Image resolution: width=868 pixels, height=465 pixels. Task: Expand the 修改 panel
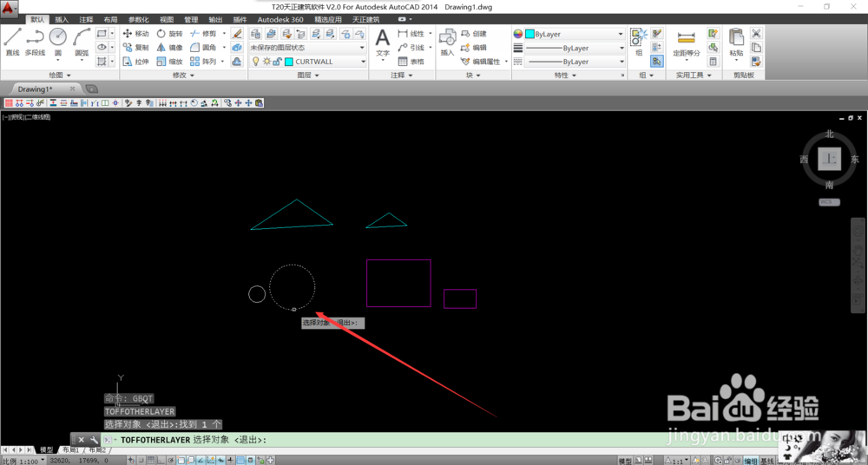(x=183, y=75)
